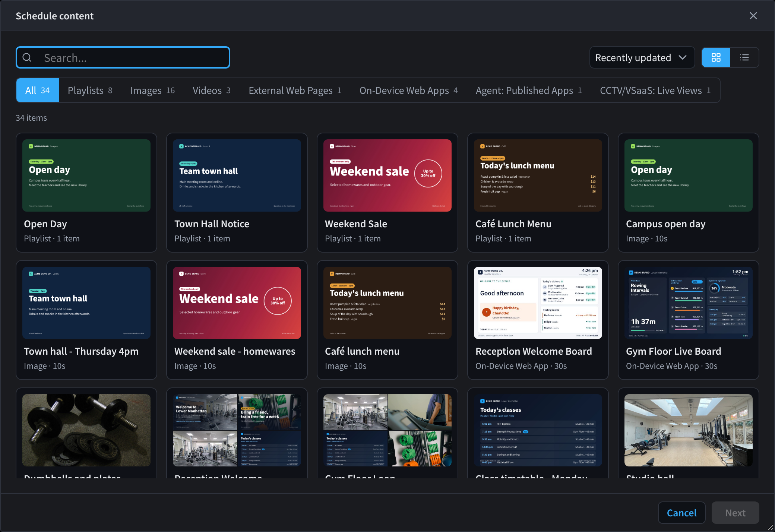Pick the Café lunch menu image thumbnail
This screenshot has width=775, height=532.
pyautogui.click(x=387, y=303)
